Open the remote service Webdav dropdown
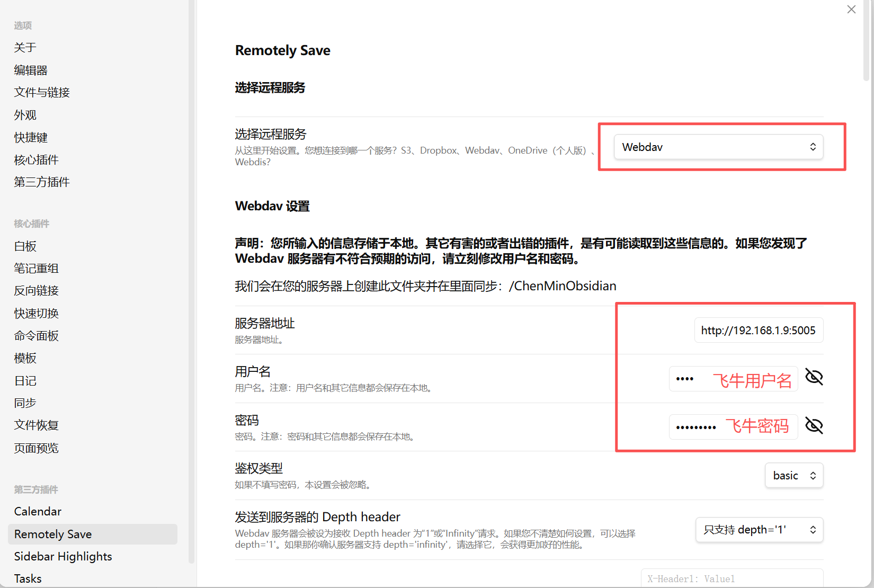This screenshot has height=588, width=874. (719, 147)
